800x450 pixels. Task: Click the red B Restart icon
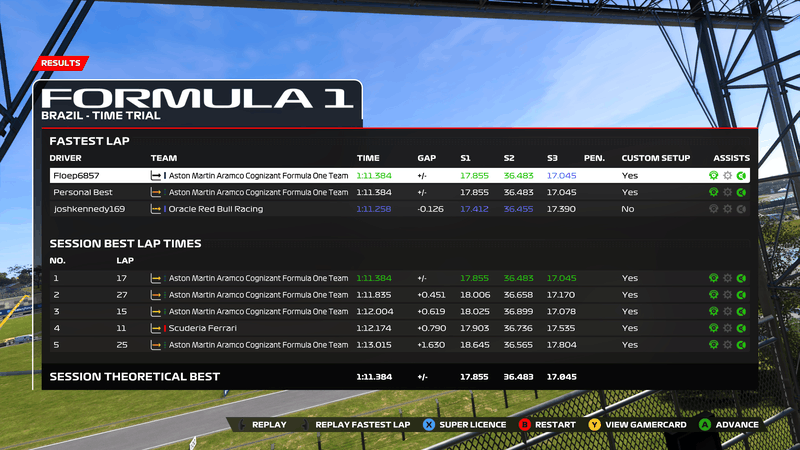[524, 424]
